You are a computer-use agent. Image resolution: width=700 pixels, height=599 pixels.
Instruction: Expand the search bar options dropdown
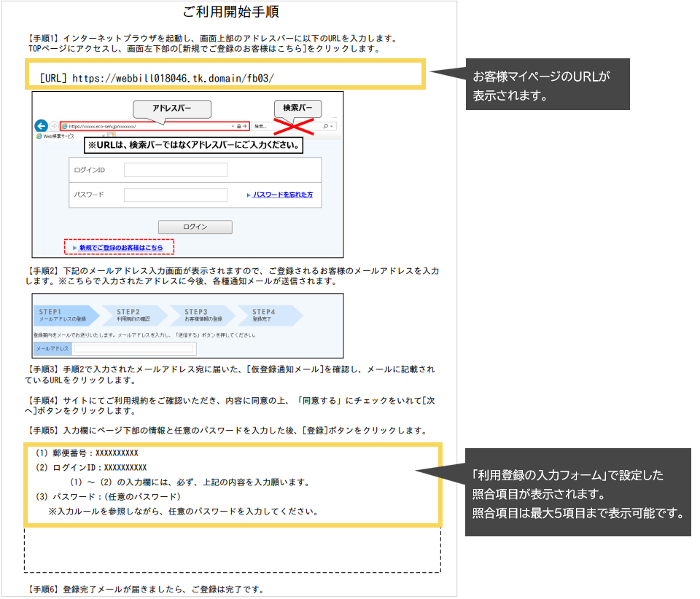pyautogui.click(x=332, y=126)
